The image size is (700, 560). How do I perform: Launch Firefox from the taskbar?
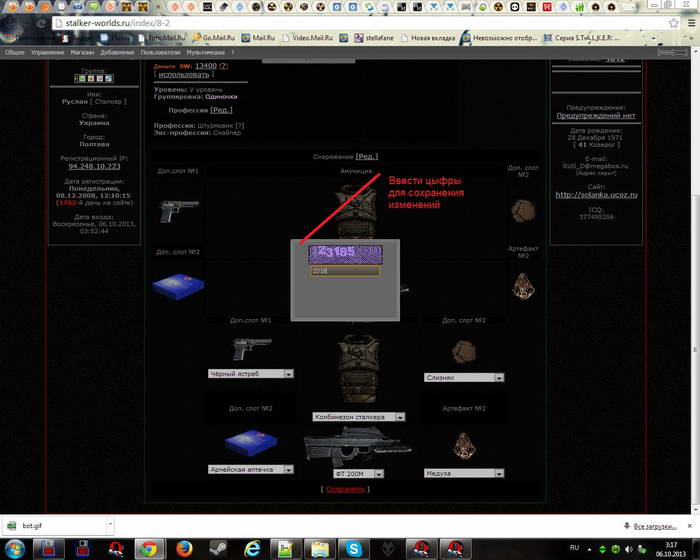tap(184, 549)
